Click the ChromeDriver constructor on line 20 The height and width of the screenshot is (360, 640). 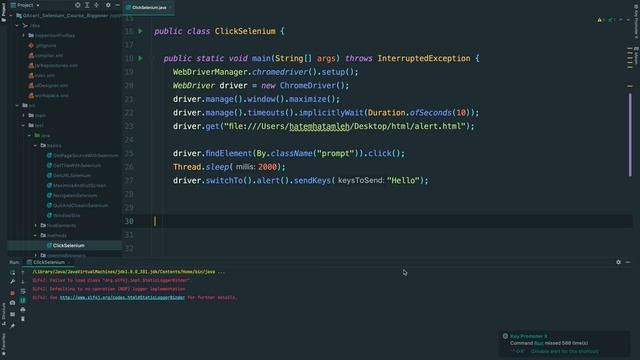point(308,85)
